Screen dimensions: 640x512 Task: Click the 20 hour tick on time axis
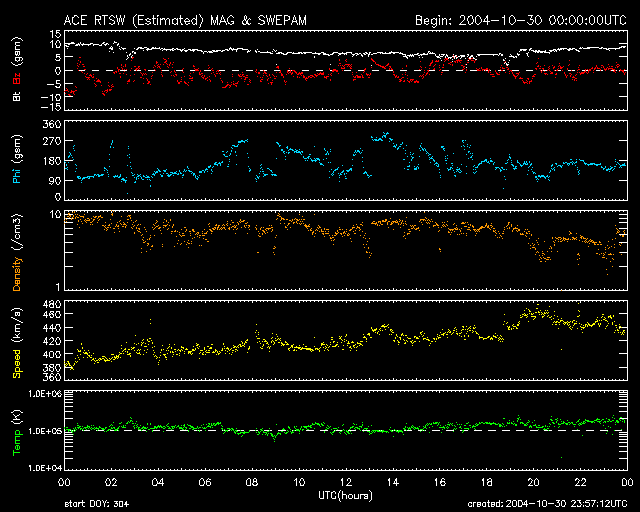(534, 482)
